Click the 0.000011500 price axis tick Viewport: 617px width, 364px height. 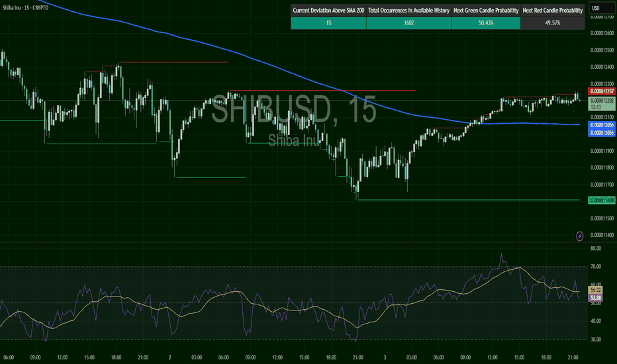tap(602, 218)
